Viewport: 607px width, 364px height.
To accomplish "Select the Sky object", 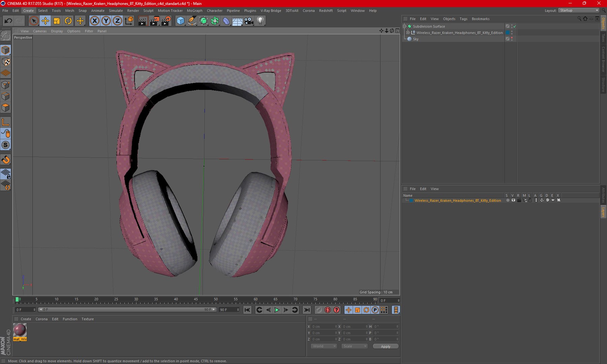I will (416, 39).
